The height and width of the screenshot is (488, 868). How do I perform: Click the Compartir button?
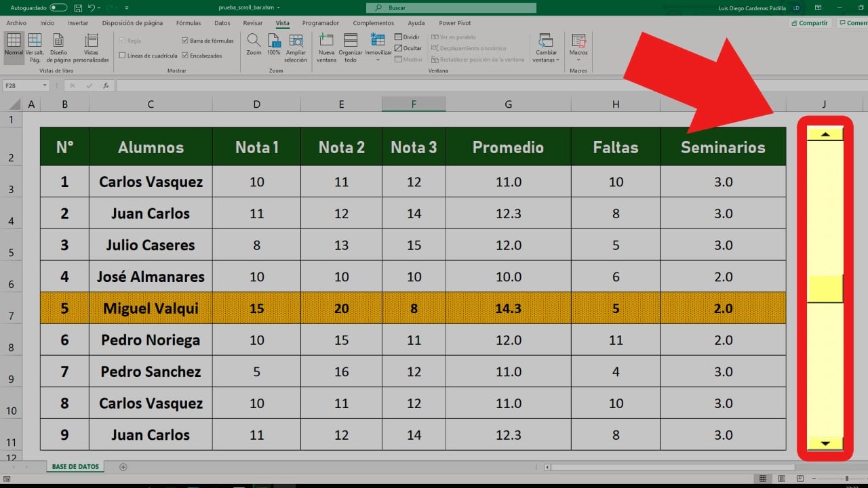coord(809,22)
